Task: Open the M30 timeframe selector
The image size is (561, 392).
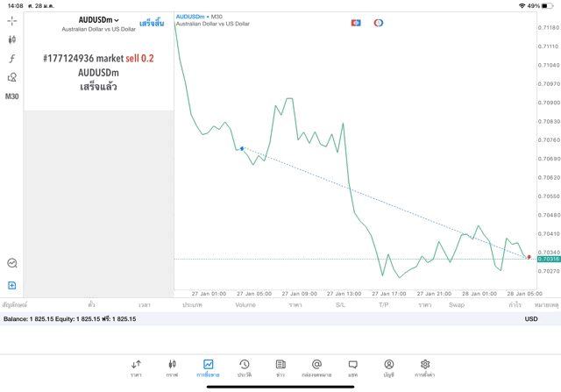Action: pyautogui.click(x=12, y=96)
